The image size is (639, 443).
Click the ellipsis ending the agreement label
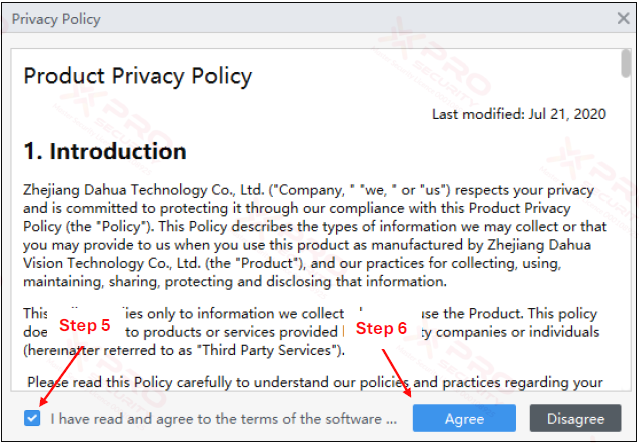[x=392, y=422]
